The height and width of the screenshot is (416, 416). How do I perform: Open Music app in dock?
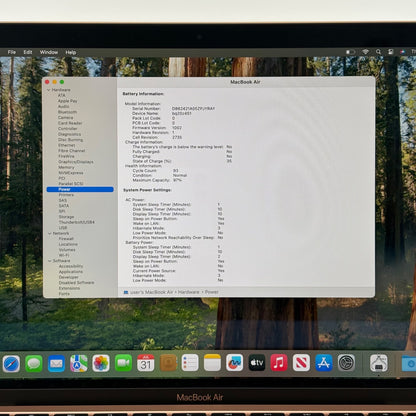(x=279, y=363)
